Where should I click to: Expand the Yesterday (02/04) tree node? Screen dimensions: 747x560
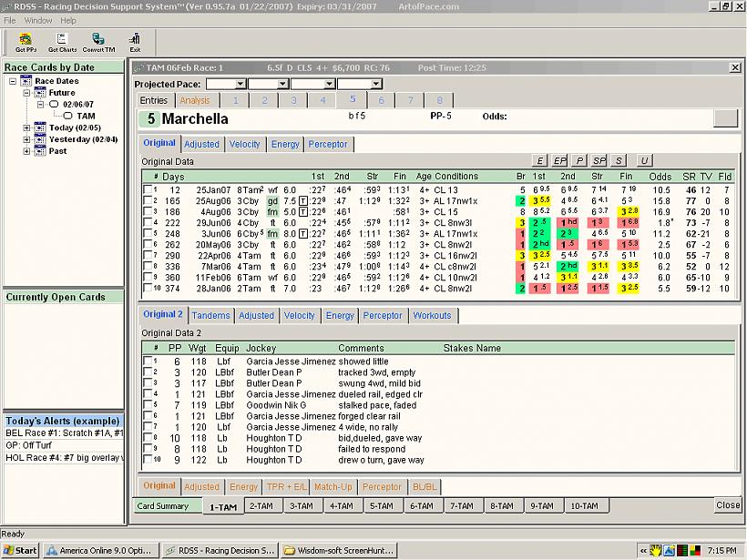point(26,139)
